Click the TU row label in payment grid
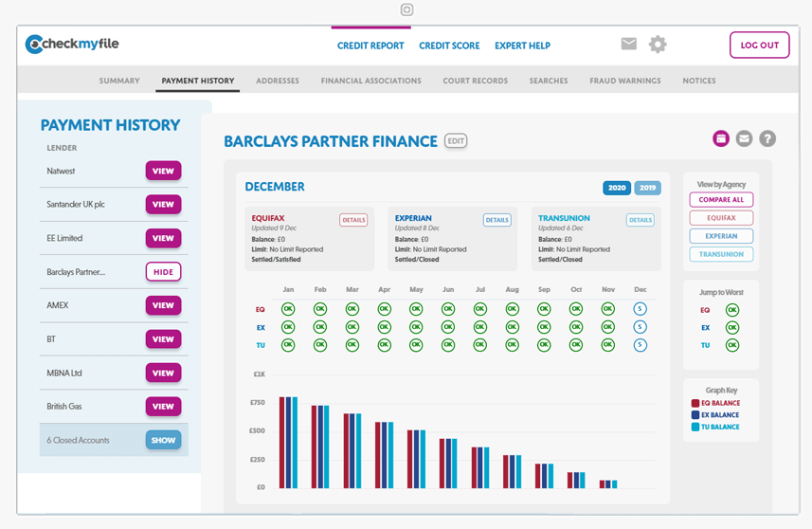 pyautogui.click(x=261, y=345)
